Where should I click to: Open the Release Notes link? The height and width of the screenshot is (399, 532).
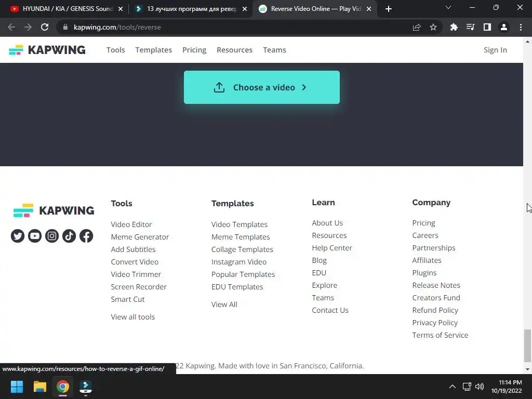click(436, 285)
